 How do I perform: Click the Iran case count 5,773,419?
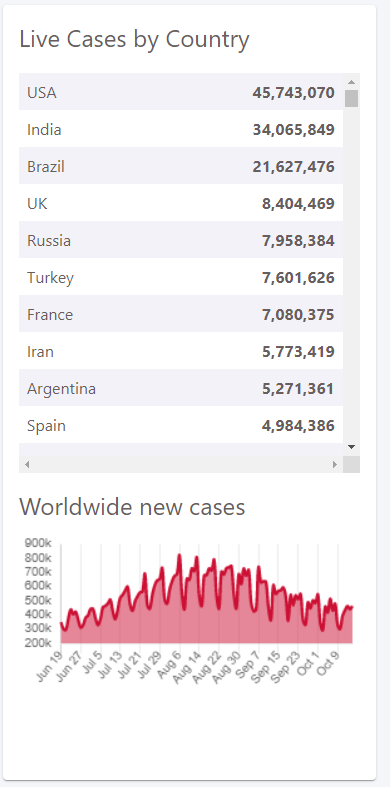pyautogui.click(x=298, y=351)
